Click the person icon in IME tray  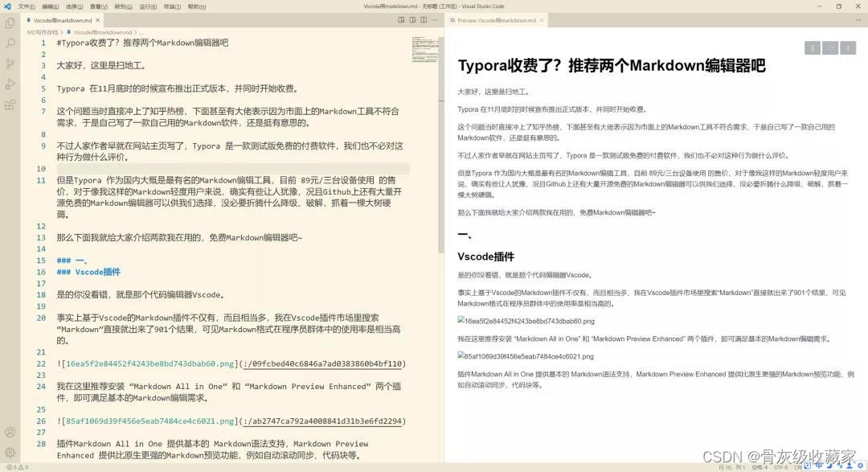pos(850,466)
